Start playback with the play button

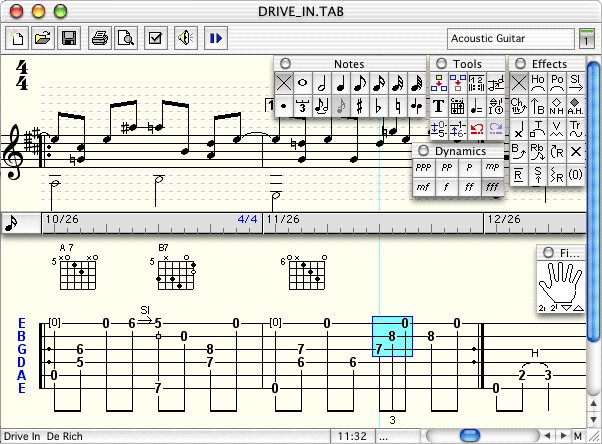pos(215,39)
